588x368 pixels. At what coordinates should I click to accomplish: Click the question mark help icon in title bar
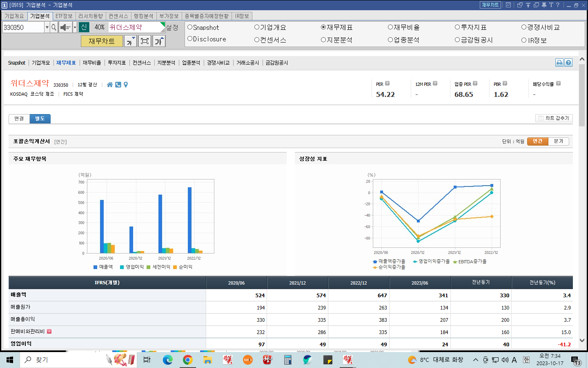pyautogui.click(x=558, y=5)
